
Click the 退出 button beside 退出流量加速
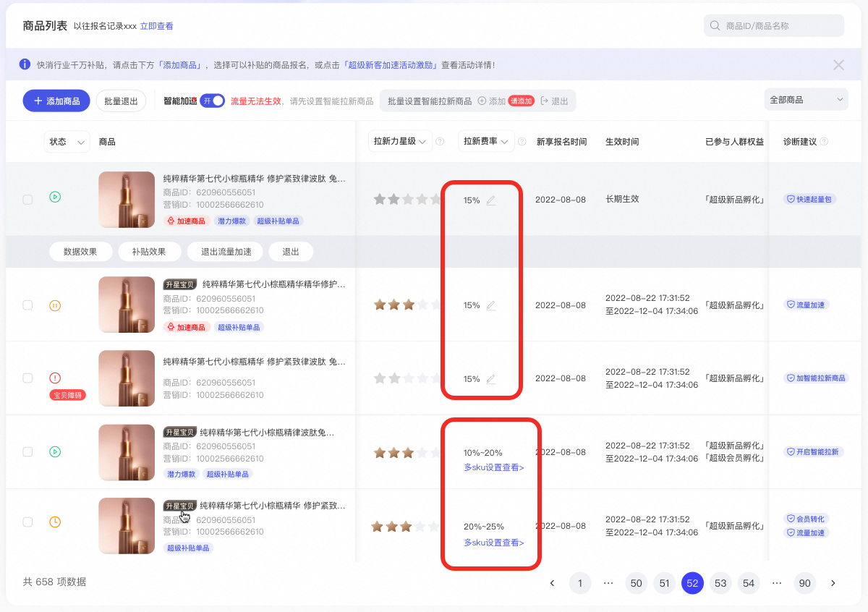(x=291, y=252)
